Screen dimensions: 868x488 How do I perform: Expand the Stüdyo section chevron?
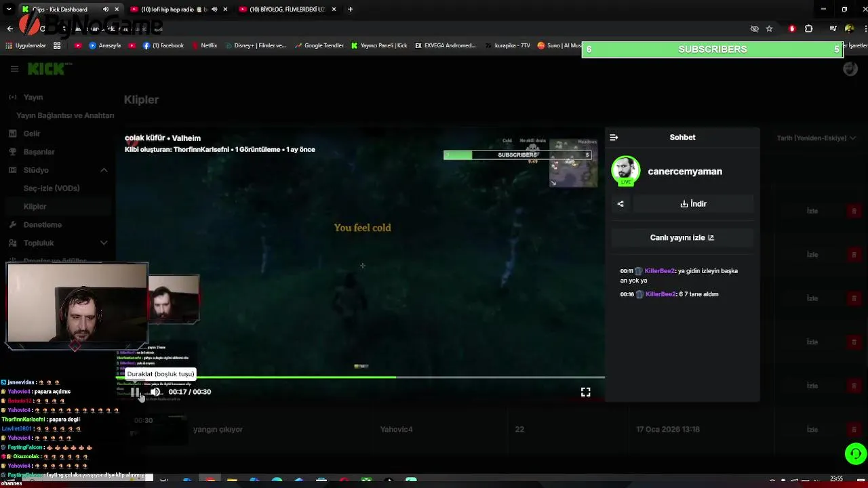click(x=104, y=170)
